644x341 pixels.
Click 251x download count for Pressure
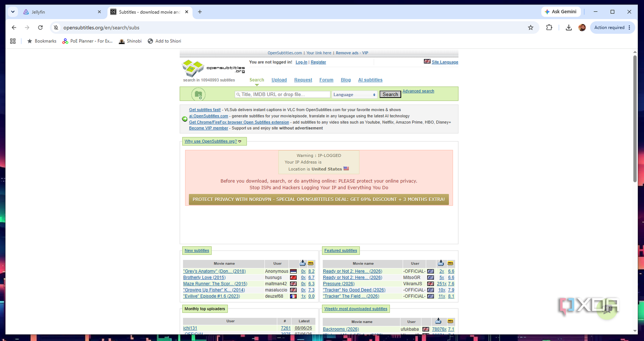pyautogui.click(x=441, y=284)
